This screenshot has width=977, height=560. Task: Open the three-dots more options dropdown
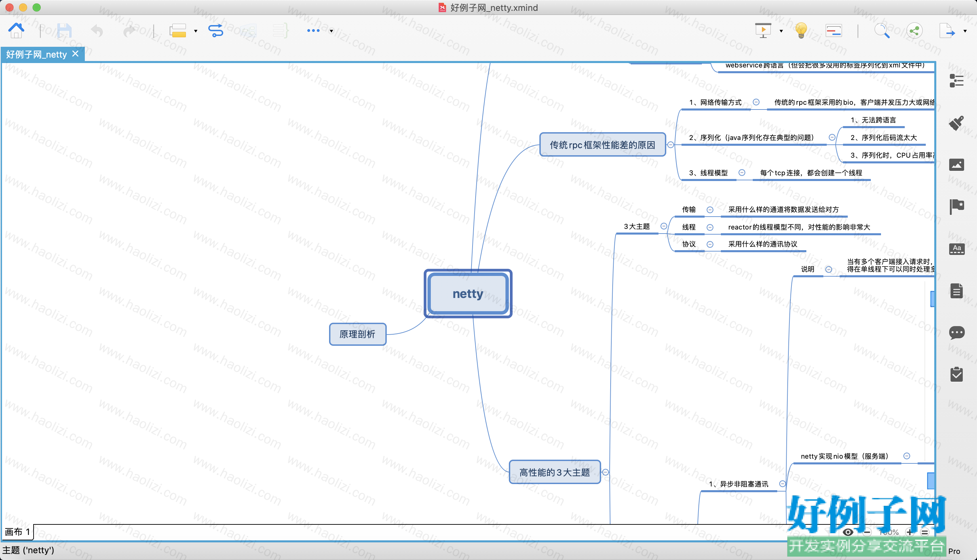(331, 31)
